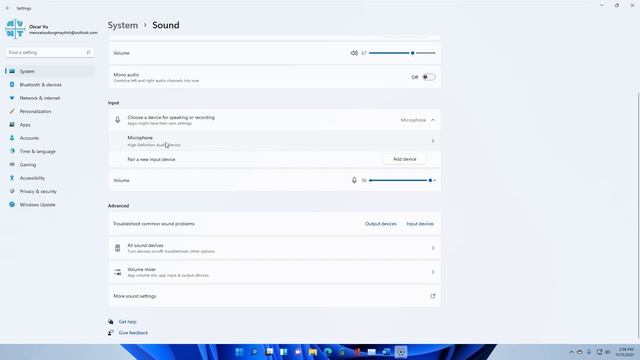This screenshot has height=360, width=640.
Task: Open Privacy & security settings
Action: (x=50, y=191)
